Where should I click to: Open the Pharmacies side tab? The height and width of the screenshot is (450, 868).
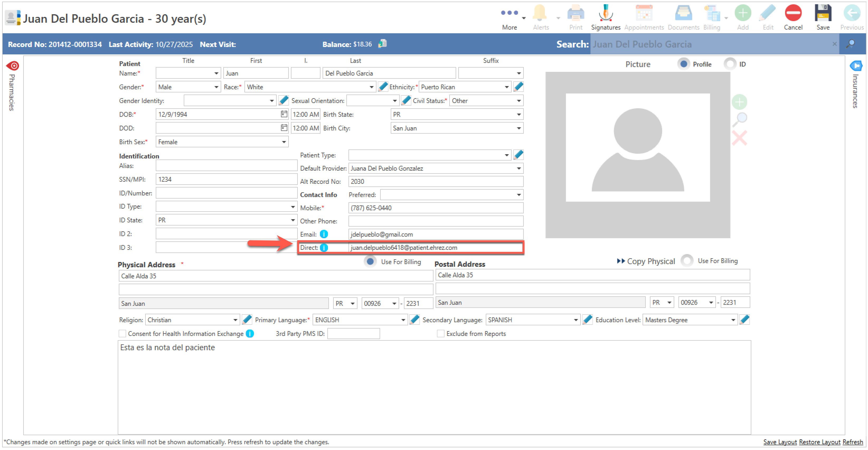(x=12, y=86)
